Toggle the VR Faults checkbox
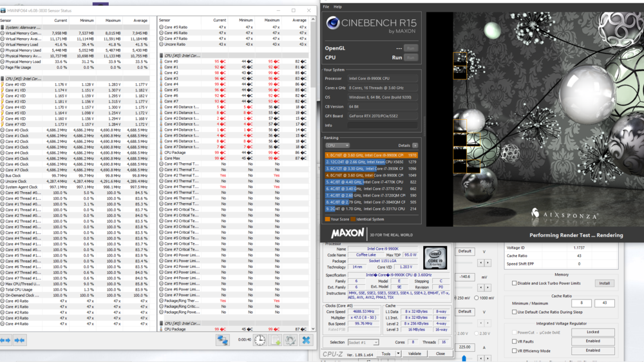 [515, 341]
